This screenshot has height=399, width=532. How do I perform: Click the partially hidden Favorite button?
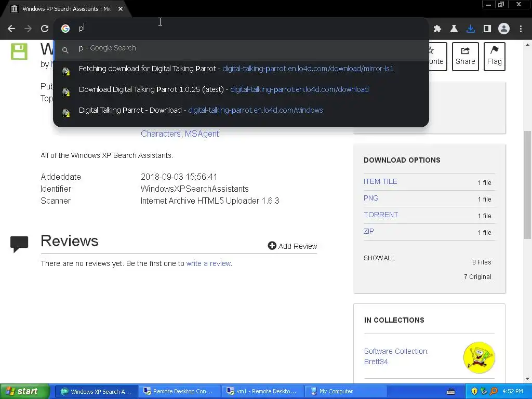coord(437,56)
